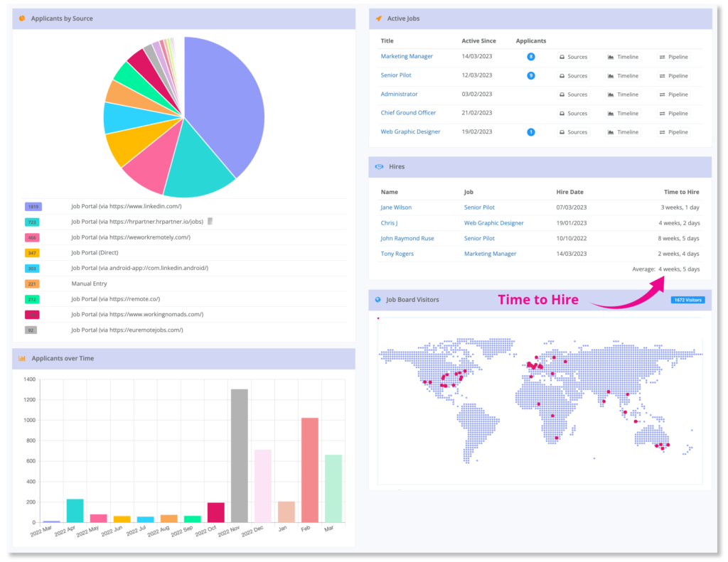Click the 1 applicant badge for Web Graphic Designer
This screenshot has height=562, width=728.
pyautogui.click(x=530, y=132)
